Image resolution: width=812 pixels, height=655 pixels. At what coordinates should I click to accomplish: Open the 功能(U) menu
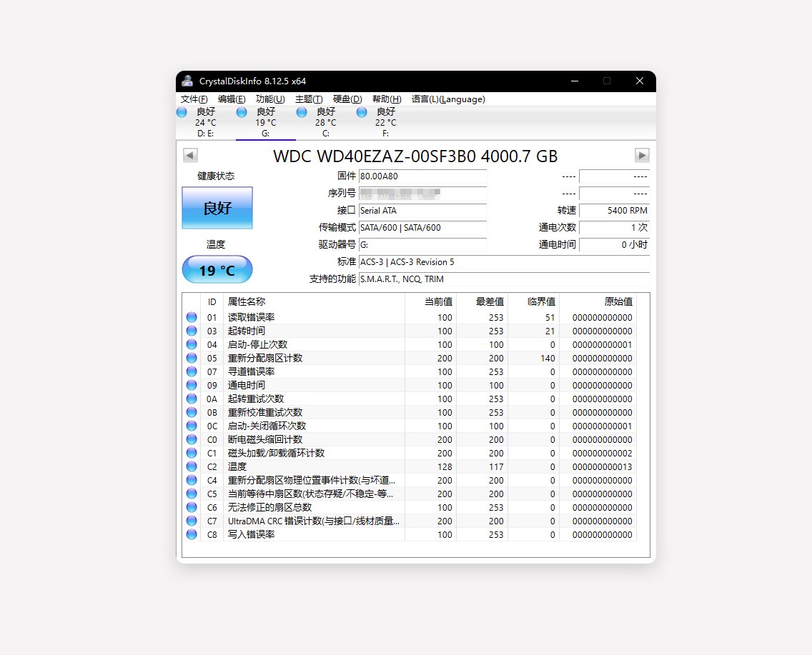pyautogui.click(x=269, y=99)
